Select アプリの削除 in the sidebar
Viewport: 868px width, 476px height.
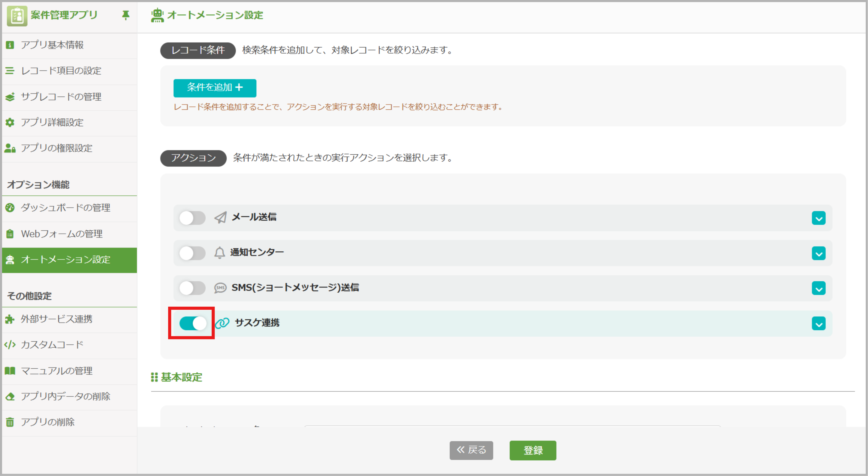[x=69, y=422]
